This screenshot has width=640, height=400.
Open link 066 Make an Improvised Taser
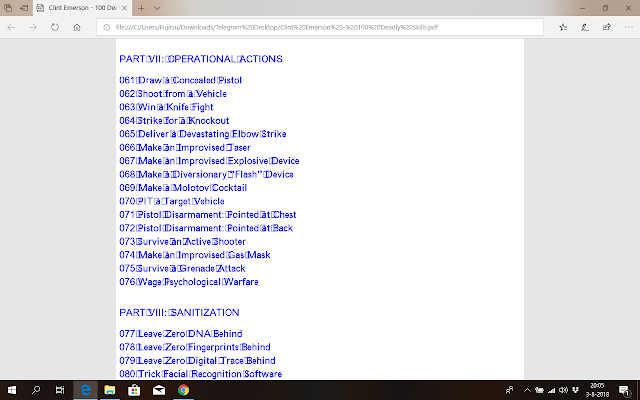coord(185,148)
